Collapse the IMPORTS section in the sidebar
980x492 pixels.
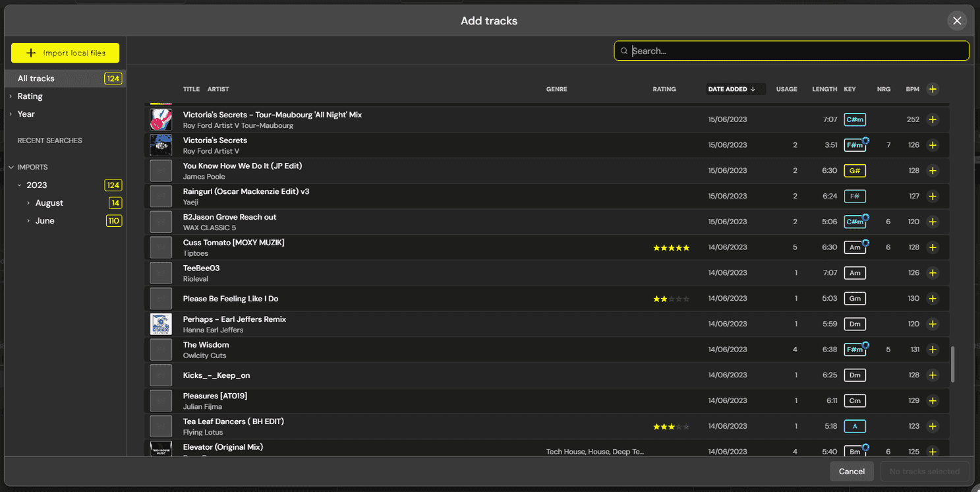click(11, 167)
